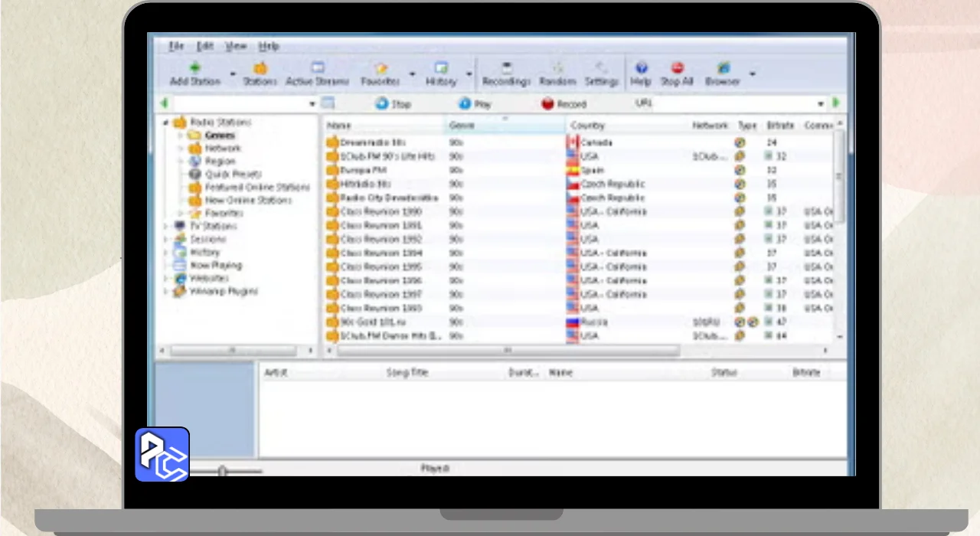Click the blue Help toolbar icon

(x=642, y=68)
